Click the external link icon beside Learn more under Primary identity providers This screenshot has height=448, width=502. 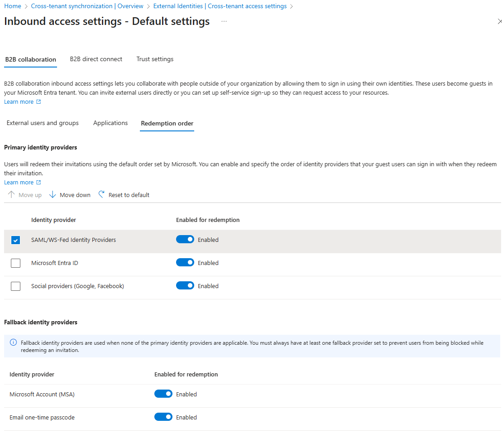tap(38, 182)
